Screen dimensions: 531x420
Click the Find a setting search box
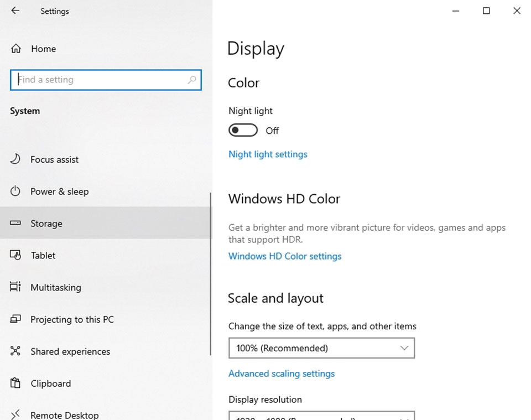pos(100,80)
